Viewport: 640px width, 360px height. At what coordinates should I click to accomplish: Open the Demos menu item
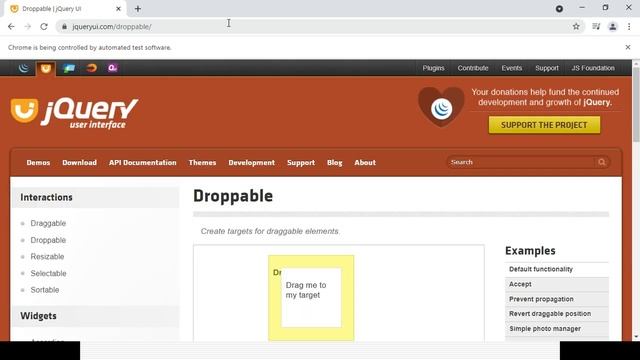coord(38,162)
